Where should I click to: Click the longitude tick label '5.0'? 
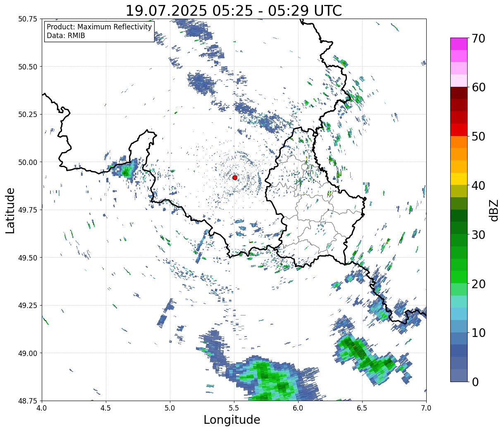coord(170,408)
